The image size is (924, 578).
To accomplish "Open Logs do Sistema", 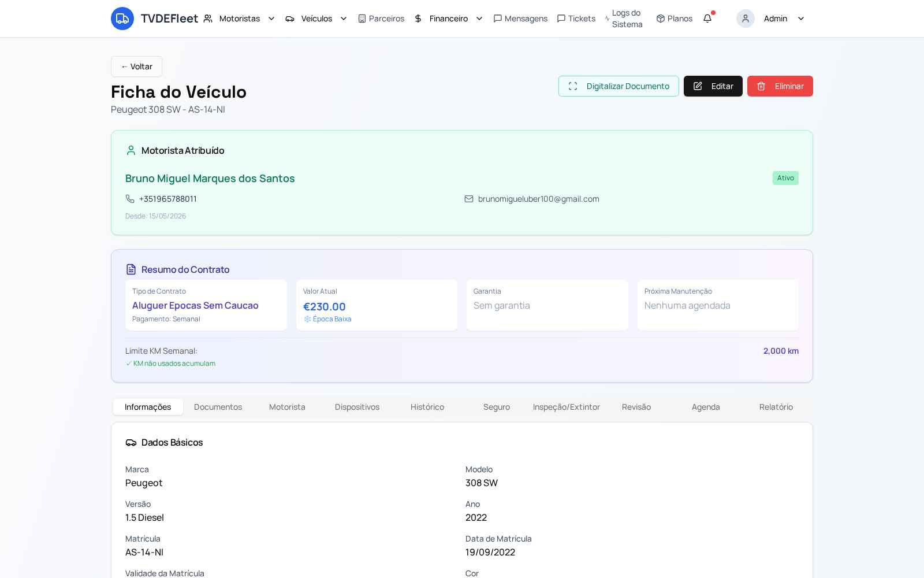I will [624, 18].
